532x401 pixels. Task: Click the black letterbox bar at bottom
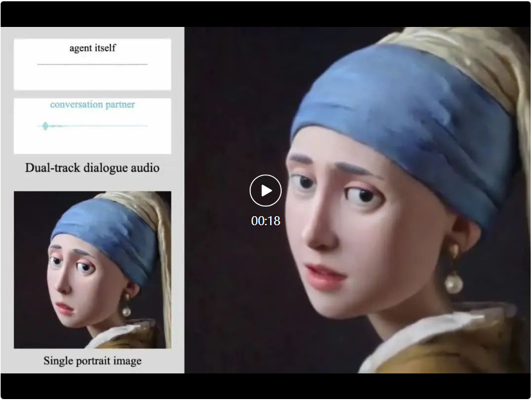tap(266, 386)
